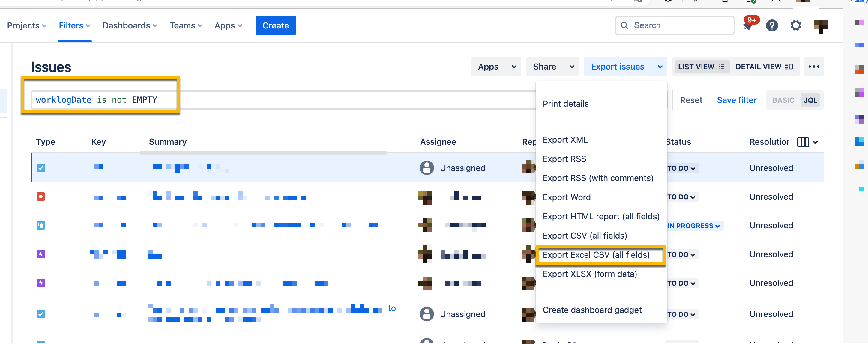
Task: Open the notifications bell icon
Action: click(748, 25)
